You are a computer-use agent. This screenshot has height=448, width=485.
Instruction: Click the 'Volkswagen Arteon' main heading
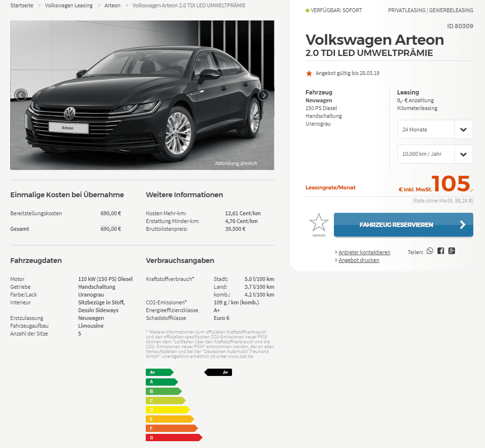[x=374, y=40]
